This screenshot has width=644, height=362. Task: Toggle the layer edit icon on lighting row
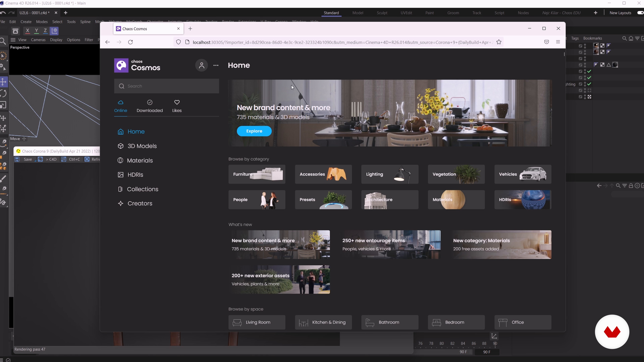click(x=580, y=84)
